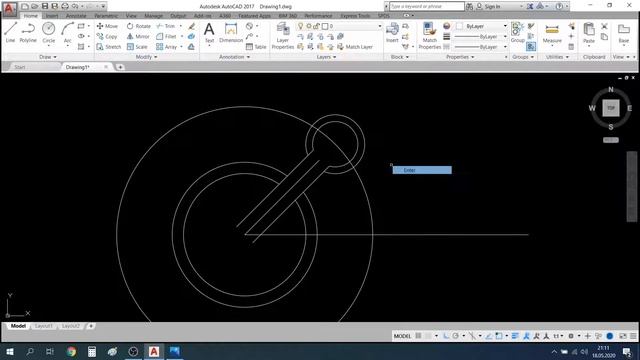The image size is (640, 360).
Task: Toggle ortho mode in status bar
Action: 446,336
